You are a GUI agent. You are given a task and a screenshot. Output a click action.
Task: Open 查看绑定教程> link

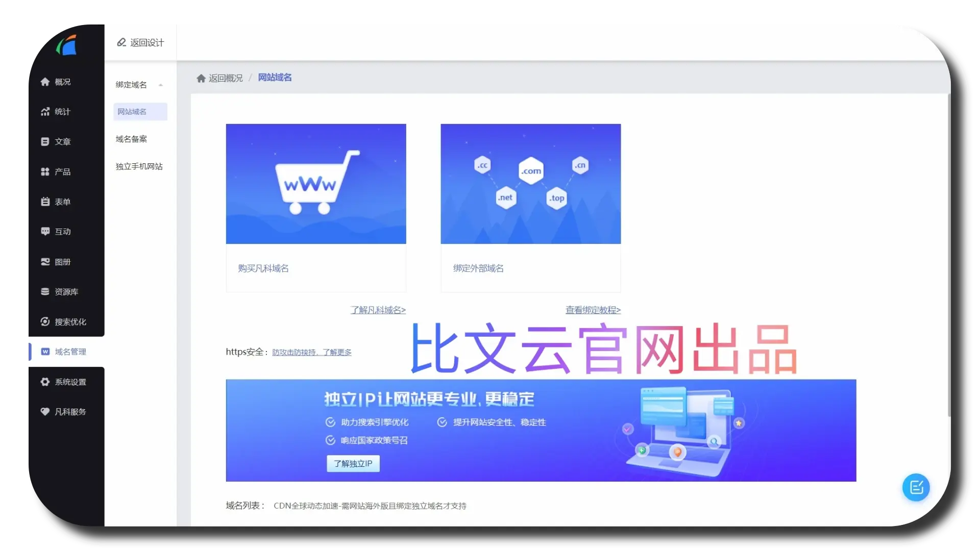593,310
